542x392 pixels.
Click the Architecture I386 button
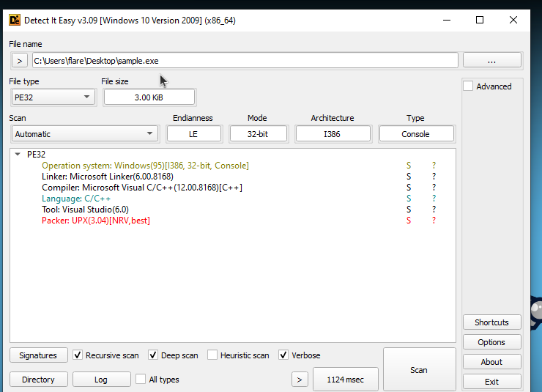tap(333, 134)
